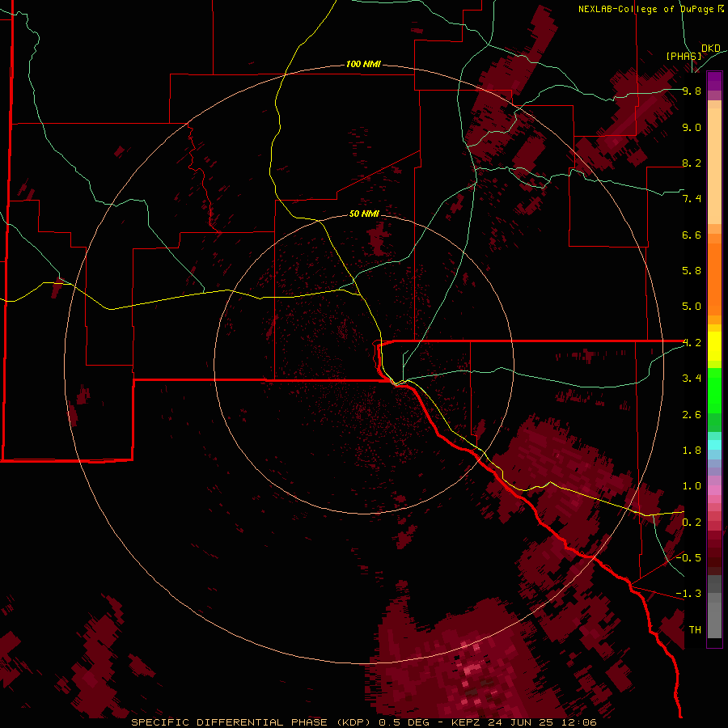Image resolution: width=728 pixels, height=728 pixels.
Task: Click the 2.6 scale value
Action: (x=692, y=415)
